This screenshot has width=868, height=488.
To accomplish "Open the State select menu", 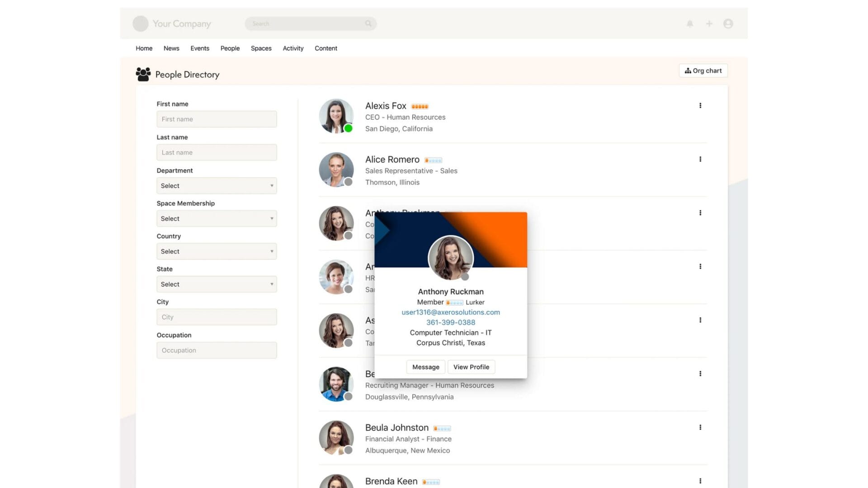I will pyautogui.click(x=216, y=284).
